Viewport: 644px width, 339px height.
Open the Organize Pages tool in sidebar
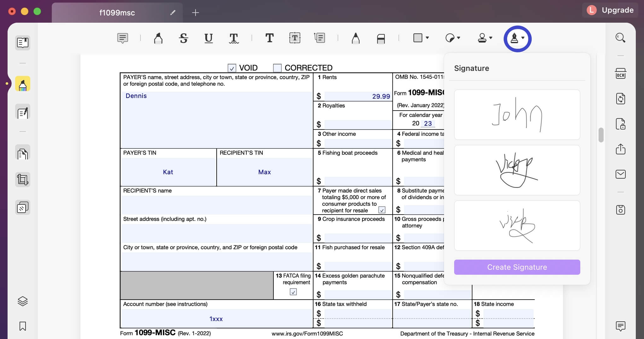click(x=23, y=152)
